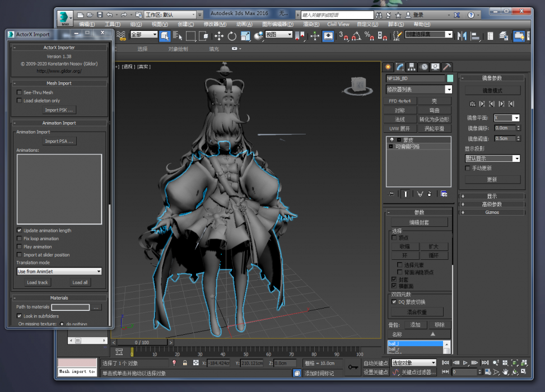Screen dimensions: 545x392
Task: Open the 创建选择集 named selection dropdown
Action: coord(429,34)
